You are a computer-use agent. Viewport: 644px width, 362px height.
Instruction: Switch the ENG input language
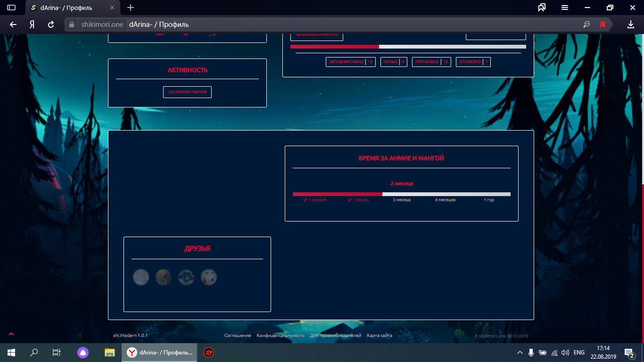coord(579,353)
